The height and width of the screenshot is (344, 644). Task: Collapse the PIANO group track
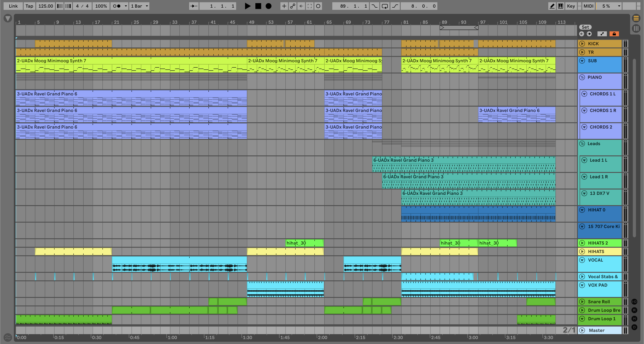pyautogui.click(x=582, y=77)
